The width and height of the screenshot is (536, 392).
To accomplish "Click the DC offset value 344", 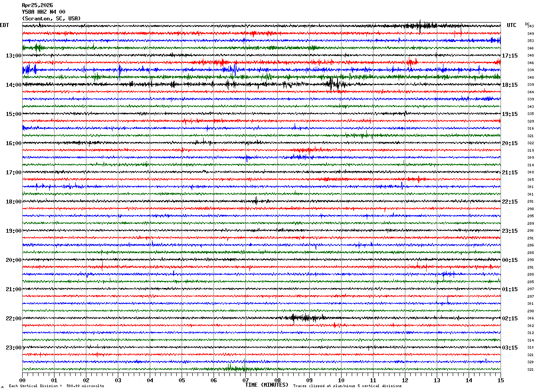I will tap(530, 92).
